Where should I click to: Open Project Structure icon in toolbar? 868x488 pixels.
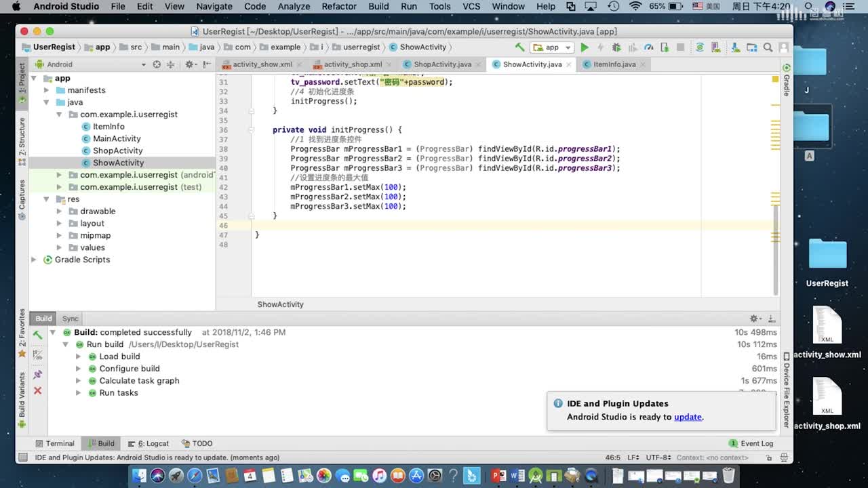(x=751, y=47)
